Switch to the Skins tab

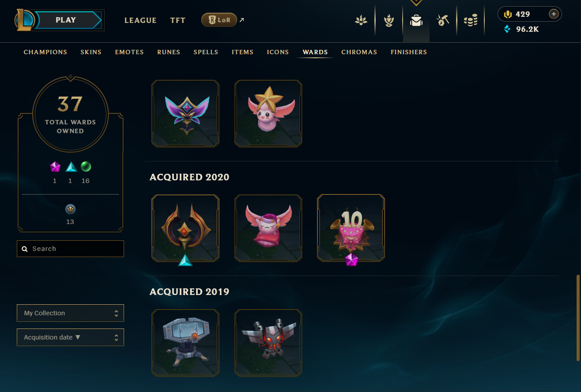(91, 52)
